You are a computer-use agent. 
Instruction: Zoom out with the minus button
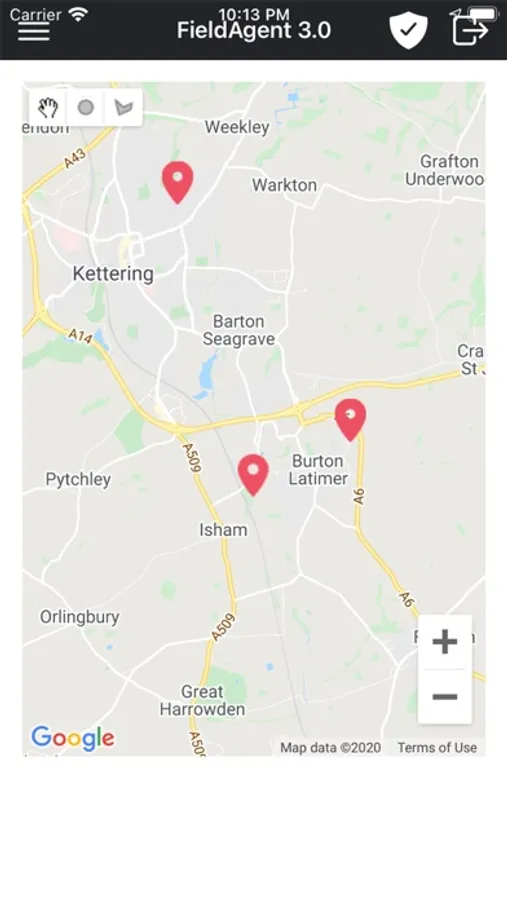(445, 697)
